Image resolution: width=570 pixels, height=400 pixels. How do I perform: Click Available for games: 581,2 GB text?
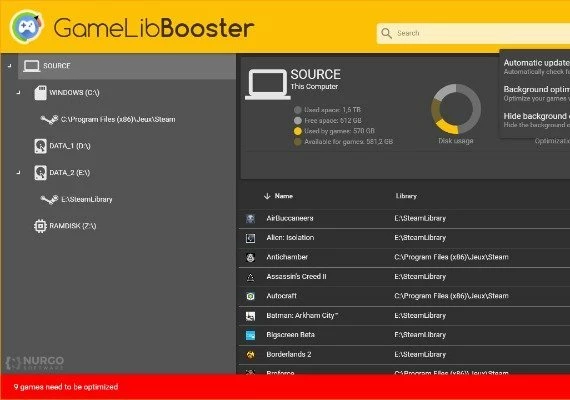pyautogui.click(x=349, y=141)
